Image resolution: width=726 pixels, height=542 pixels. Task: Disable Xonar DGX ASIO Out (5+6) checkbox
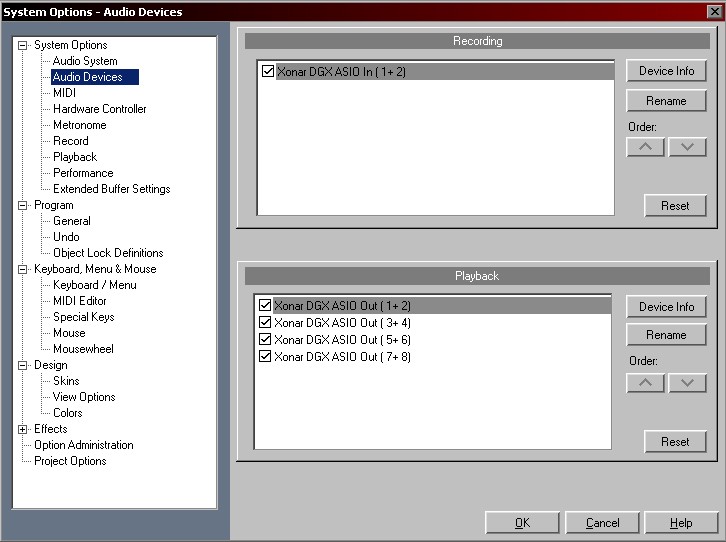265,339
